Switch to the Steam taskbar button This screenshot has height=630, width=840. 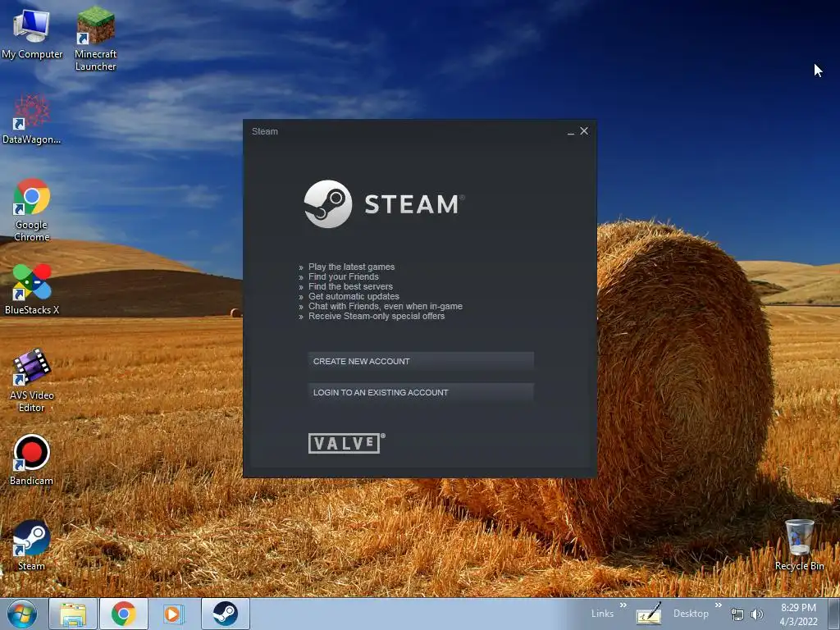click(226, 614)
